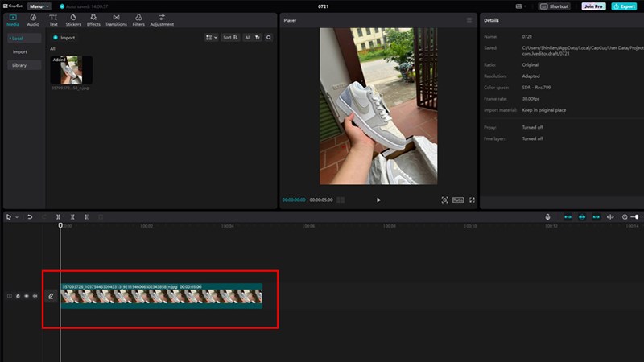Choose the Select cursor tool

click(9, 216)
